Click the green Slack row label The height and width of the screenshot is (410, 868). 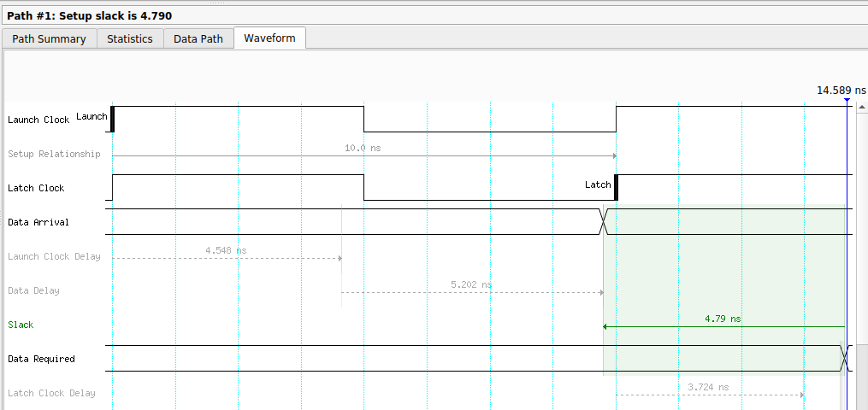pyautogui.click(x=21, y=325)
